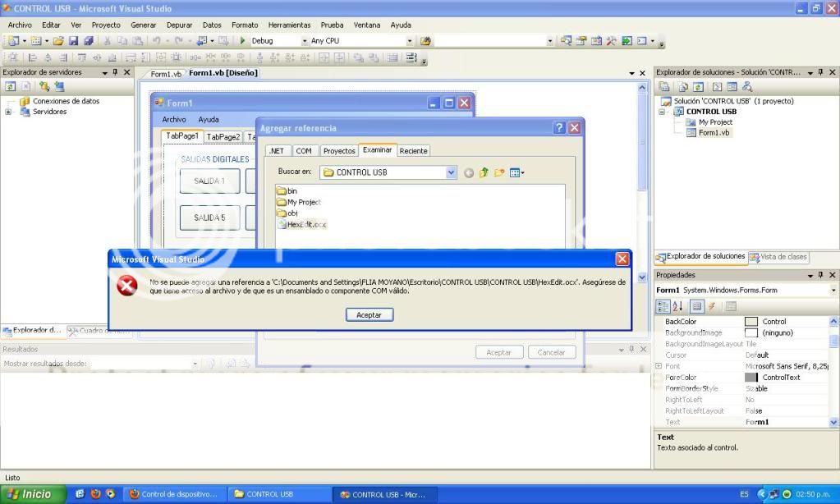Open the Depurar menu
The width and height of the screenshot is (840, 504).
180,25
